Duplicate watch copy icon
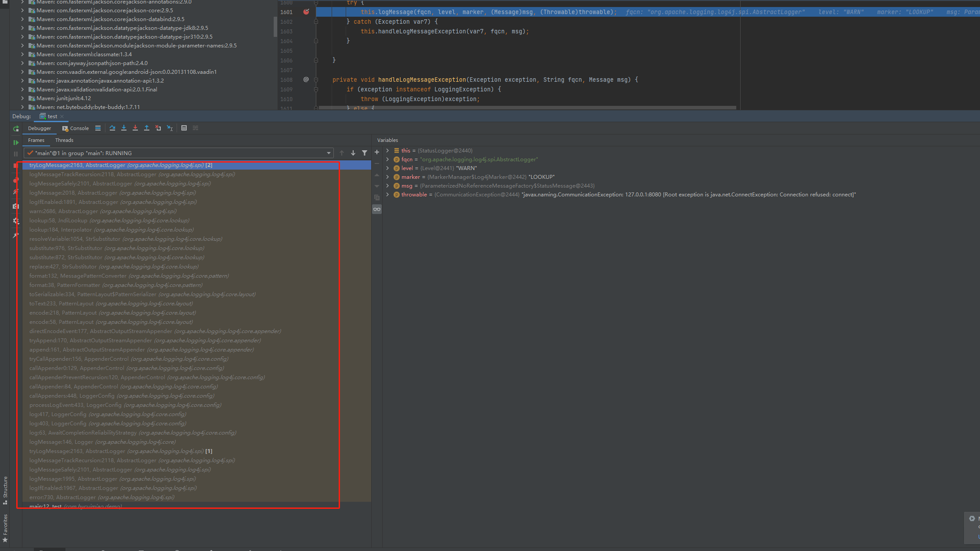The image size is (980, 551). pyautogui.click(x=377, y=198)
